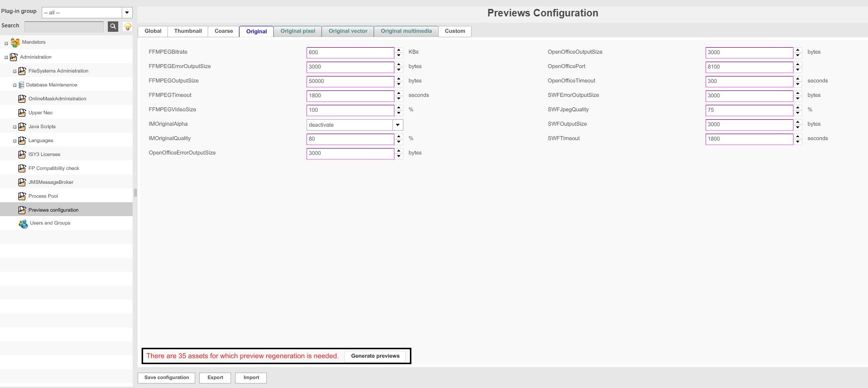Click the Upper Neo icon
868x388 pixels.
(x=22, y=113)
